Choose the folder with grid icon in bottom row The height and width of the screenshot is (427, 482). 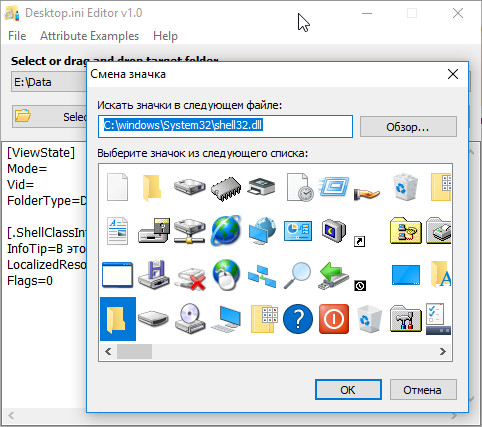coord(264,319)
